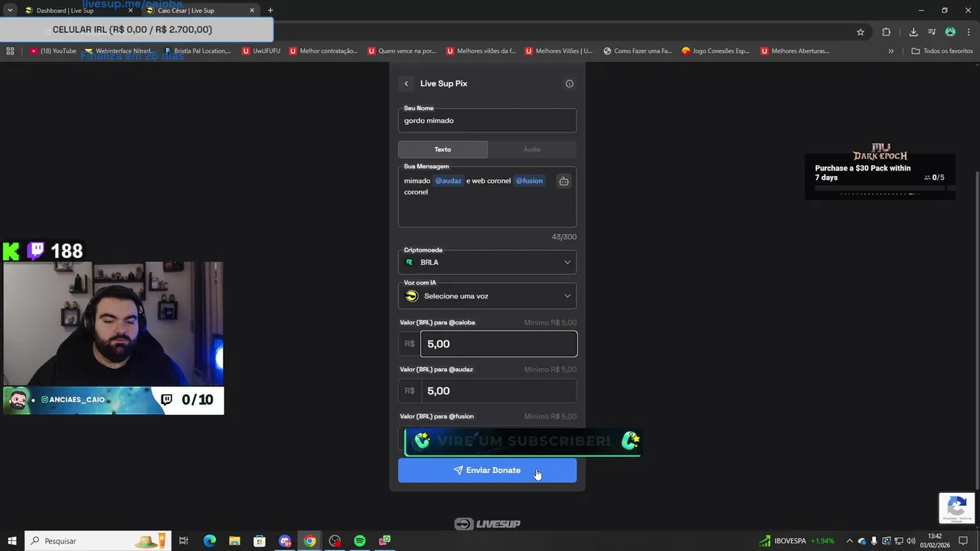
Task: Open the Chrome profile avatar
Action: [x=950, y=32]
